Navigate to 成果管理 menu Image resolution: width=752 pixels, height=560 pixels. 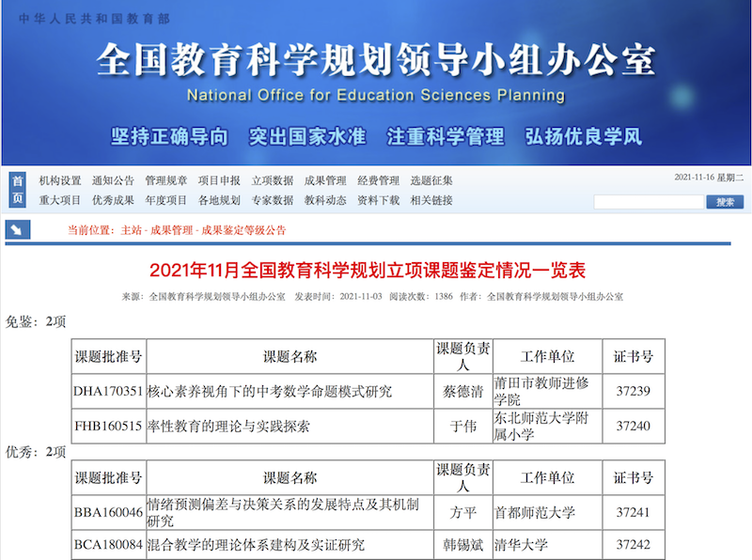click(x=325, y=180)
